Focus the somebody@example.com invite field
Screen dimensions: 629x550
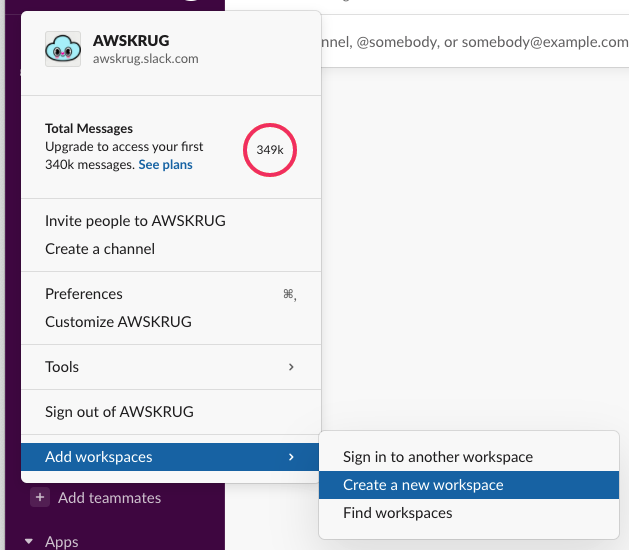tap(475, 41)
